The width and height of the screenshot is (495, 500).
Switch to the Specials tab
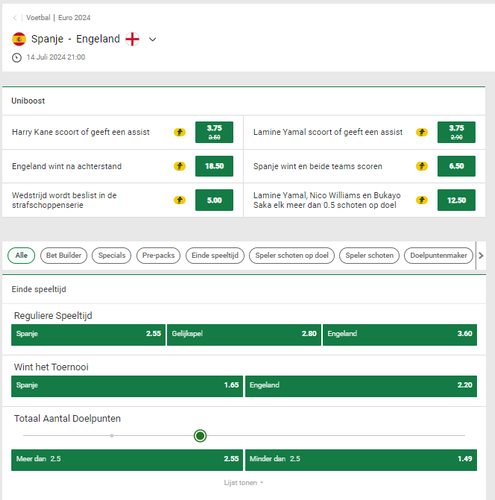pyautogui.click(x=112, y=256)
